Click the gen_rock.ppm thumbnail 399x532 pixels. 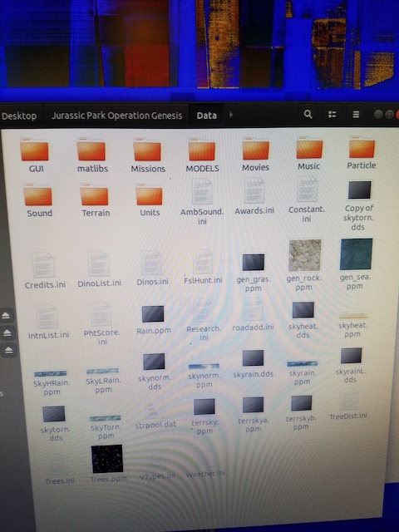305,255
